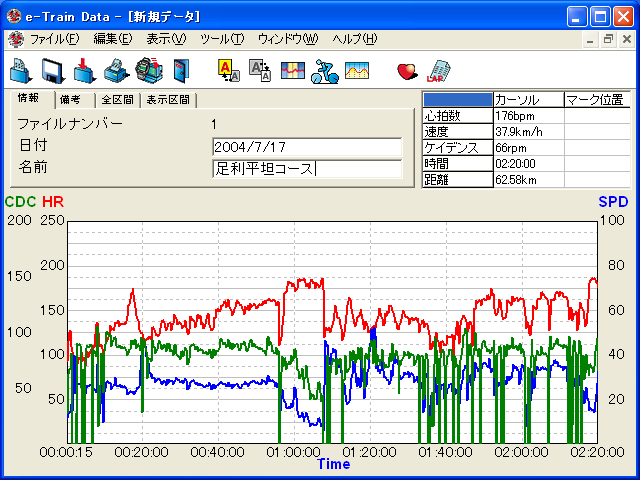
Task: Click the printer icon in toolbar
Action: [116, 70]
